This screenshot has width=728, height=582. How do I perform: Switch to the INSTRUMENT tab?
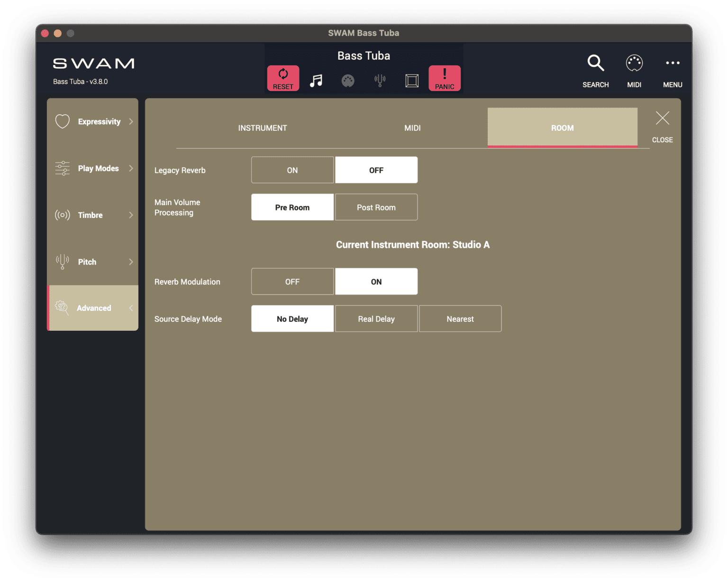262,127
